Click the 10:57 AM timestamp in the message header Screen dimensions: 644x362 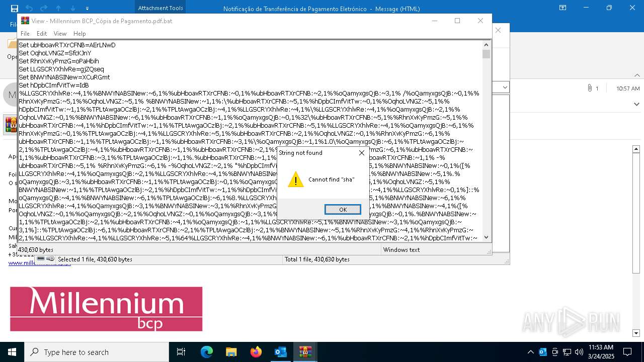pyautogui.click(x=628, y=88)
